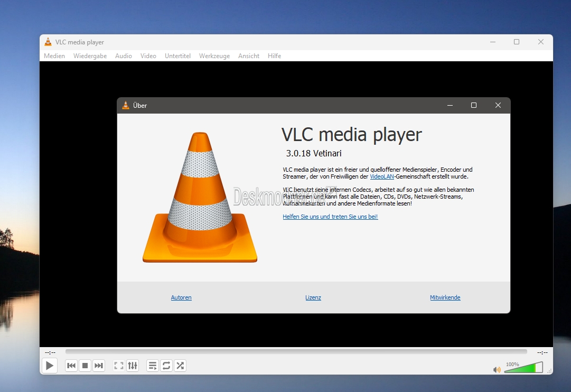571x392 pixels.
Task: Open the Medien menu
Action: pyautogui.click(x=54, y=56)
